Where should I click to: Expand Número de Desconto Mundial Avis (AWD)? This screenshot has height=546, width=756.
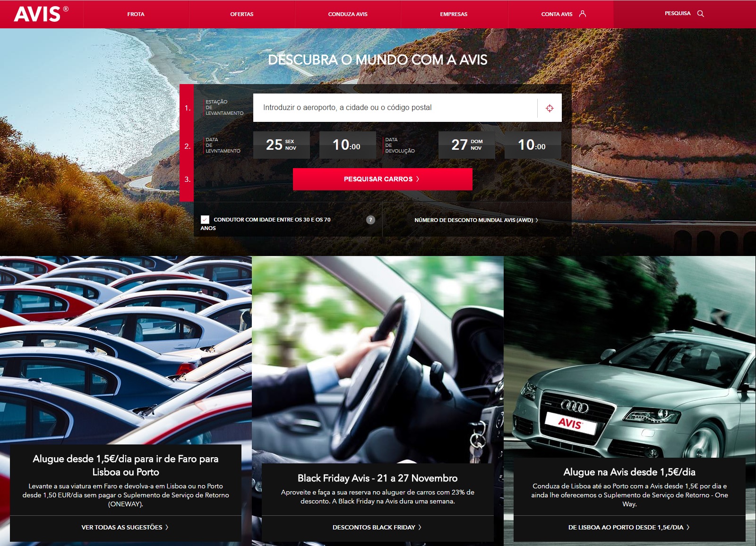pos(476,220)
